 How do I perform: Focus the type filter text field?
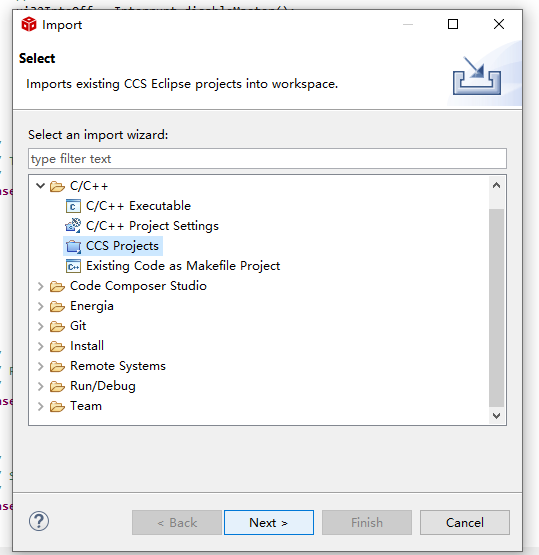267,159
